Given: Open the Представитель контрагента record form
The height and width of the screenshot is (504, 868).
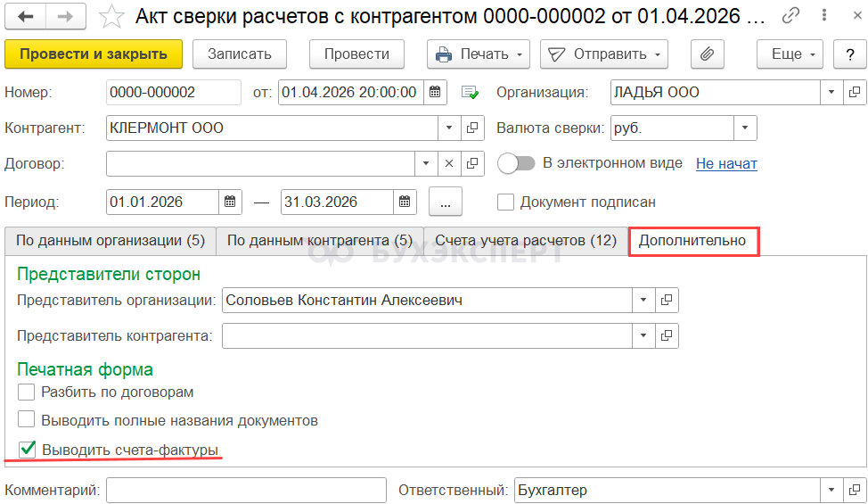Looking at the screenshot, I should [x=667, y=335].
